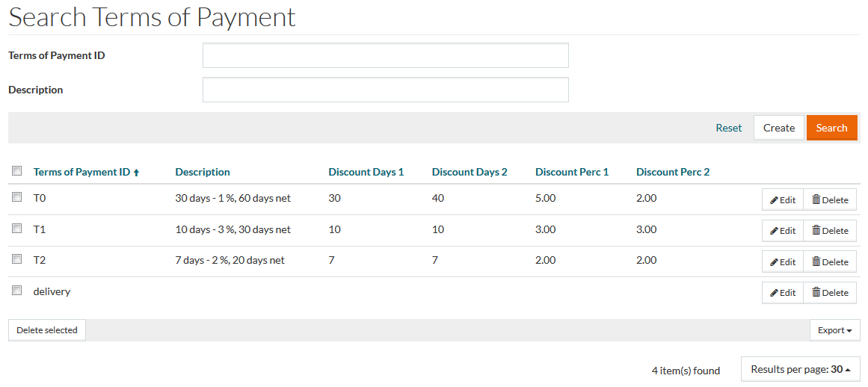868x387 pixels.
Task: Click the trash Delete icon for T2
Action: pos(816,262)
